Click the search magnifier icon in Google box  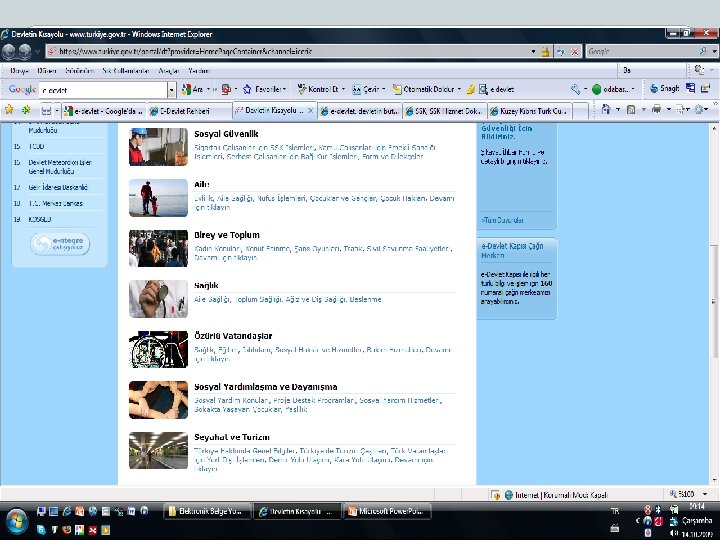(703, 51)
